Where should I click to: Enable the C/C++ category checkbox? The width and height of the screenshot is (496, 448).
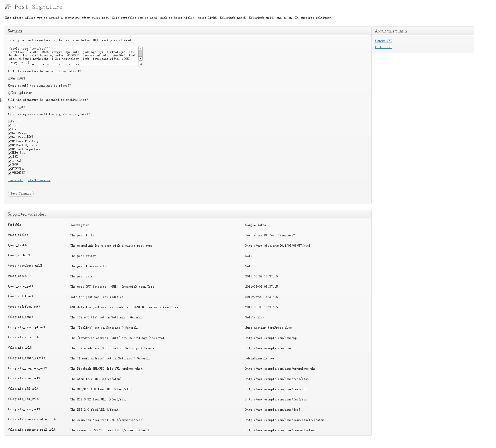coord(9,121)
